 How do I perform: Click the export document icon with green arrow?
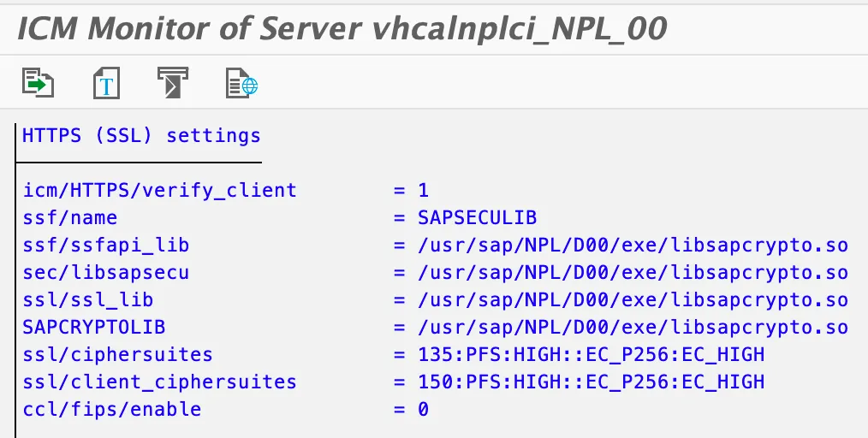(x=38, y=84)
